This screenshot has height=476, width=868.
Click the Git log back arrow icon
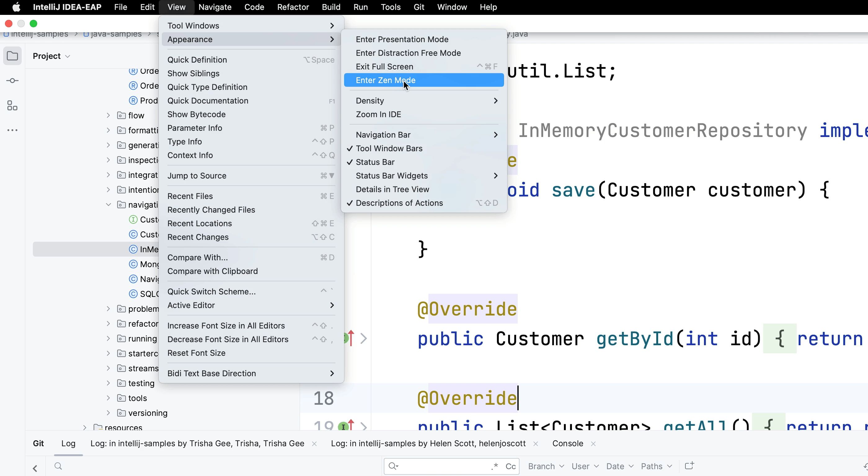[35, 468]
